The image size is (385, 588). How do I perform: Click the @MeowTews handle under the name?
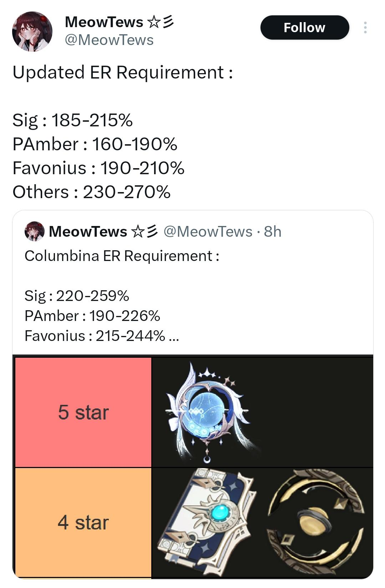pyautogui.click(x=109, y=40)
